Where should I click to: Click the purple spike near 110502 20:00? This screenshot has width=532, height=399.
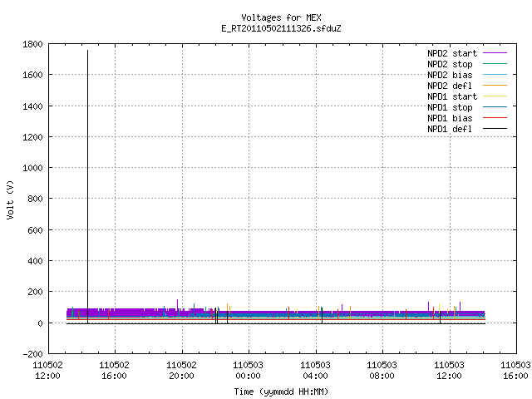click(x=177, y=303)
